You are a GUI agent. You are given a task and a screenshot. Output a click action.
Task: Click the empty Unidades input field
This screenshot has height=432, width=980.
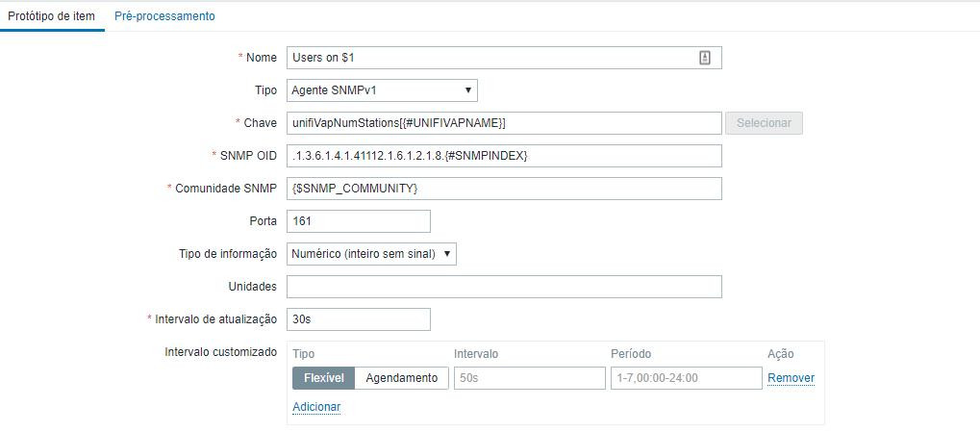(504, 287)
